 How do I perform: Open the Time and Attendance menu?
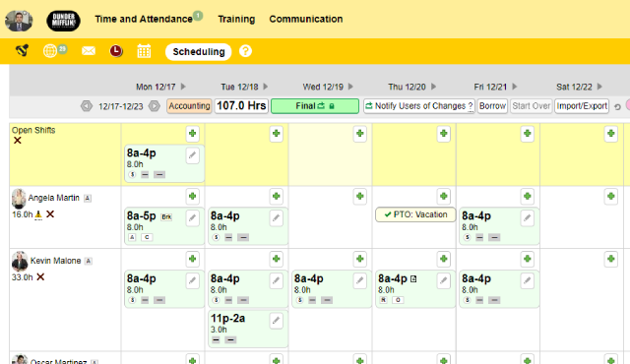pos(144,19)
